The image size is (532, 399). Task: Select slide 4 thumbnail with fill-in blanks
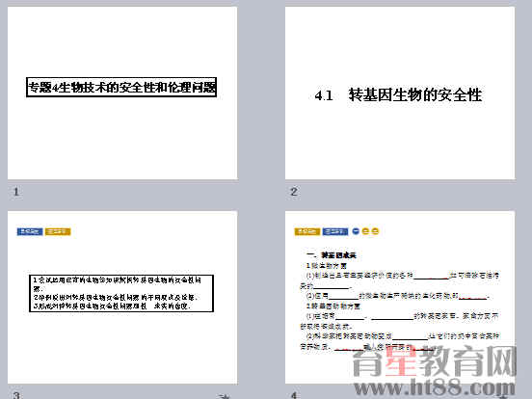pyautogui.click(x=400, y=298)
